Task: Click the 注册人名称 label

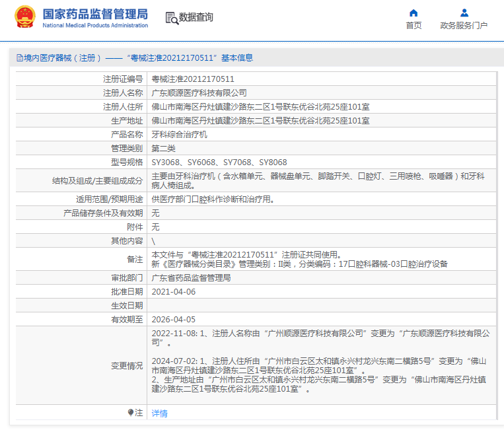Action: (x=123, y=93)
